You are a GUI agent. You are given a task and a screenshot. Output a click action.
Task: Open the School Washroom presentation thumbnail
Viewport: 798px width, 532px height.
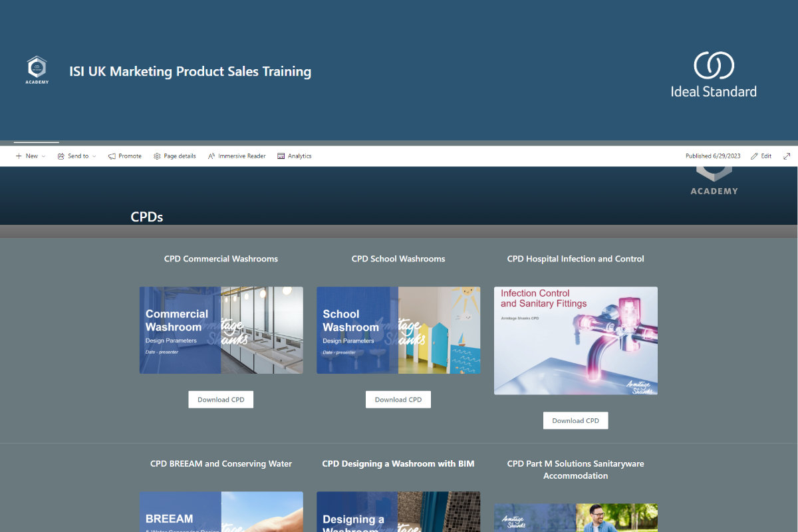398,330
